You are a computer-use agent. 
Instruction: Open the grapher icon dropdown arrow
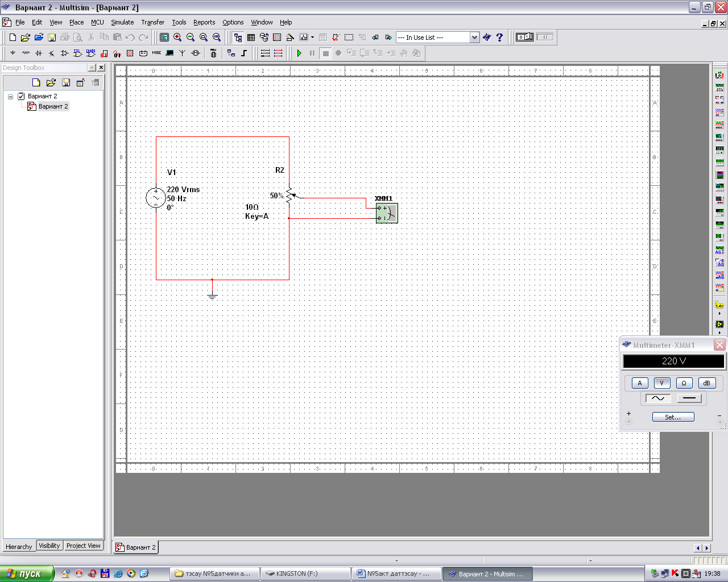(x=312, y=38)
